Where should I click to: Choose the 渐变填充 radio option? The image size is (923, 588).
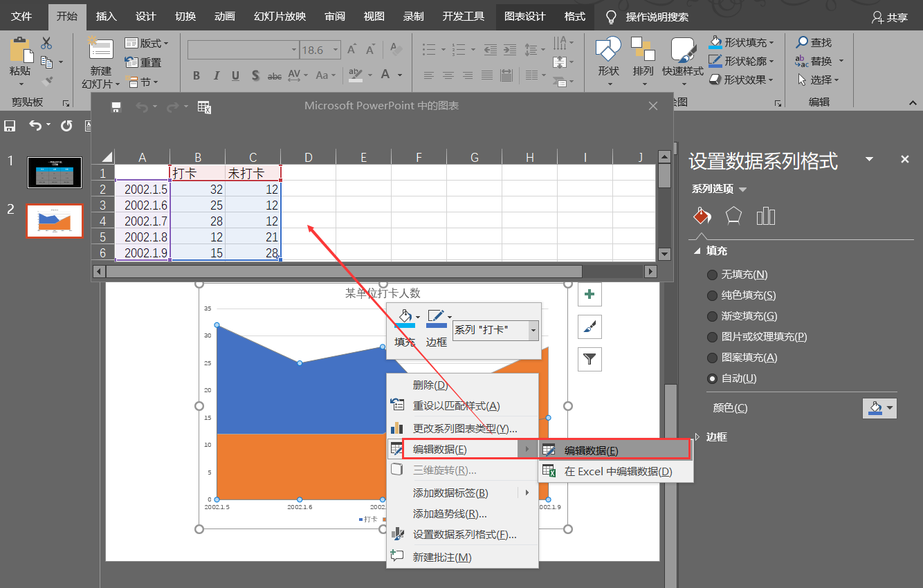pos(712,316)
